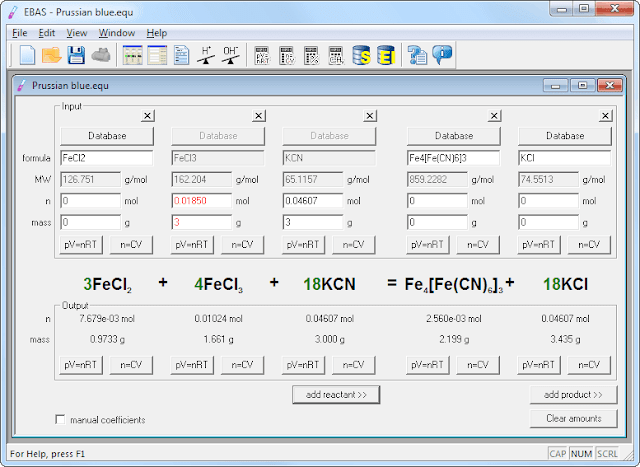Click input n=CV button under FeCl3
This screenshot has width=640, height=467.
pyautogui.click(x=242, y=245)
